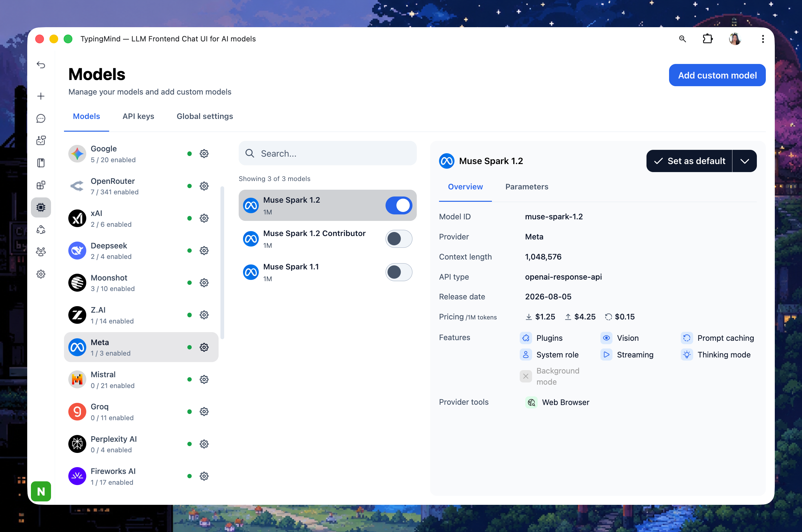The image size is (802, 532).
Task: Open the three-dot browser menu
Action: coord(763,39)
